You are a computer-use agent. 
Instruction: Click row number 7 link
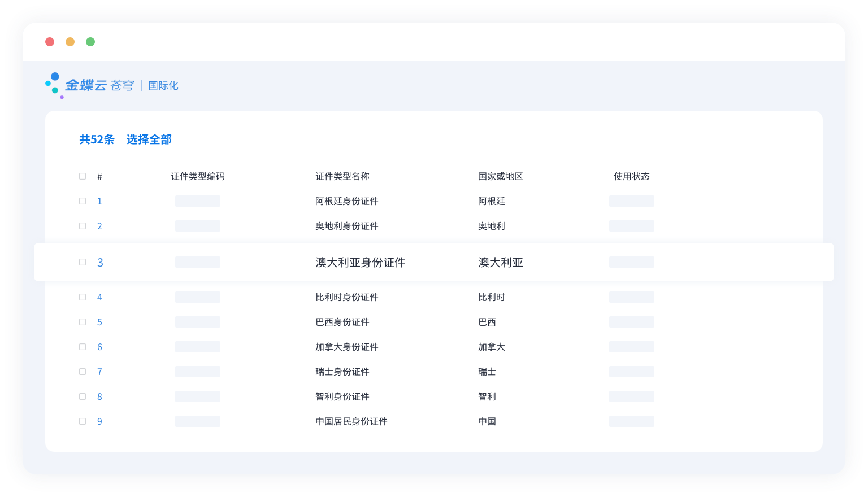[99, 372]
